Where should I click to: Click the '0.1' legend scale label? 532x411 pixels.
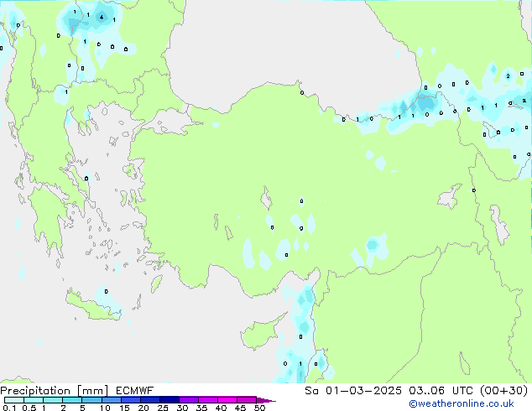9,408
